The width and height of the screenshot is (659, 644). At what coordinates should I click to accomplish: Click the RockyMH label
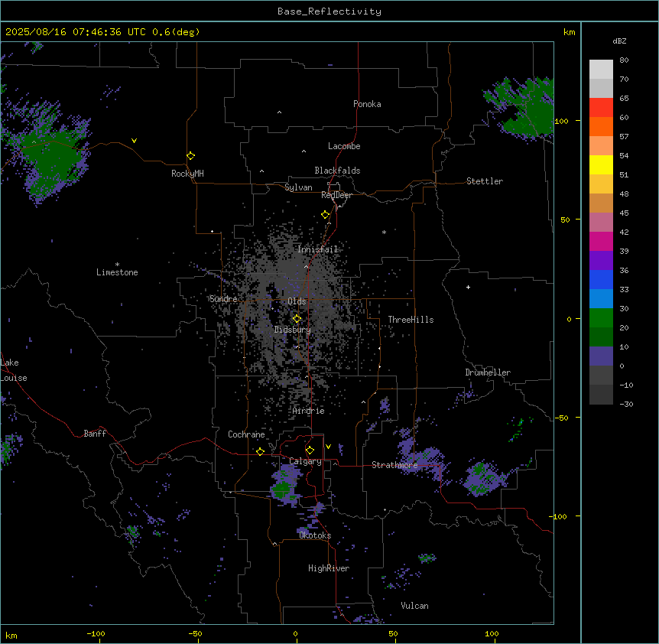tap(187, 174)
